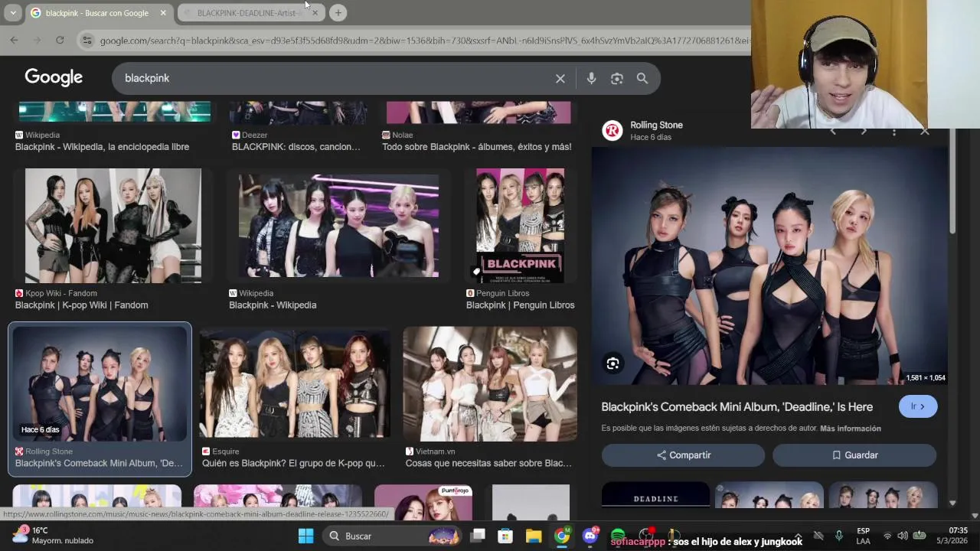Open the Vietnam.vn image result
The height and width of the screenshot is (551, 980).
[490, 383]
